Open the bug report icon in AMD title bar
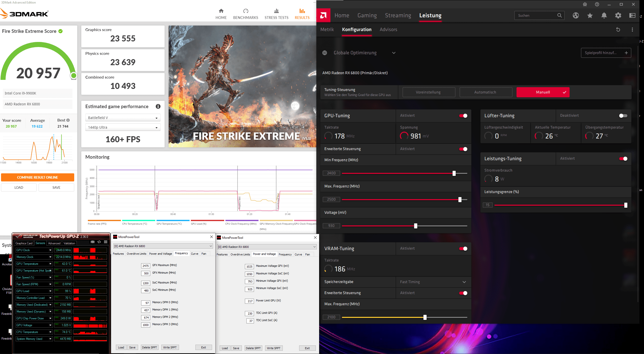644x354 pixels. (585, 4)
